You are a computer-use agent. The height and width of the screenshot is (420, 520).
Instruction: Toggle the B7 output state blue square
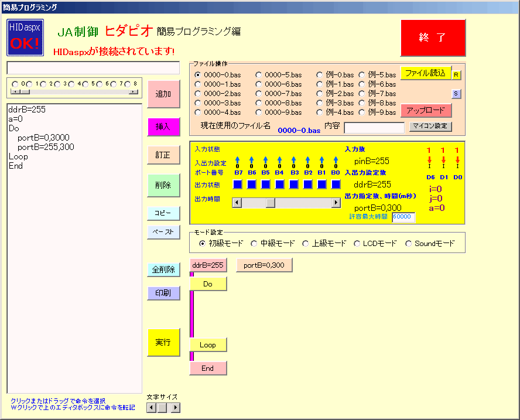[x=237, y=185]
